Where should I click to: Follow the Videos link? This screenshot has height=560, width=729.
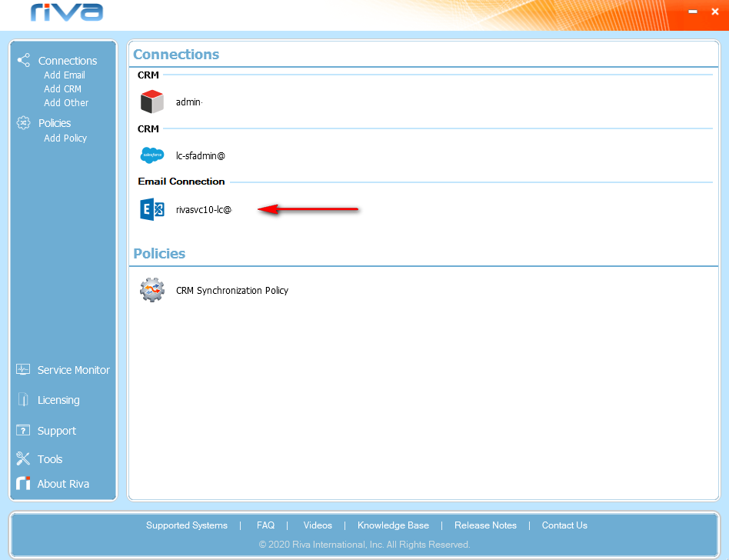tap(318, 525)
